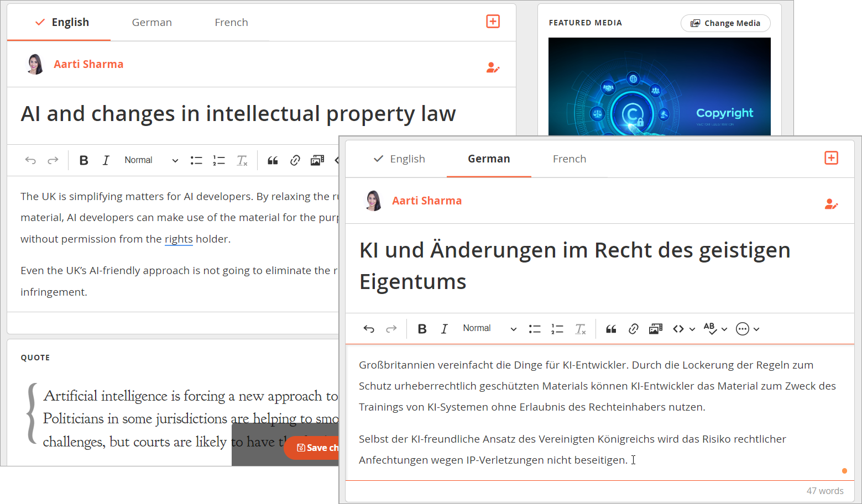The width and height of the screenshot is (862, 504).
Task: Add a language via plus icon in front window
Action: [x=831, y=158]
